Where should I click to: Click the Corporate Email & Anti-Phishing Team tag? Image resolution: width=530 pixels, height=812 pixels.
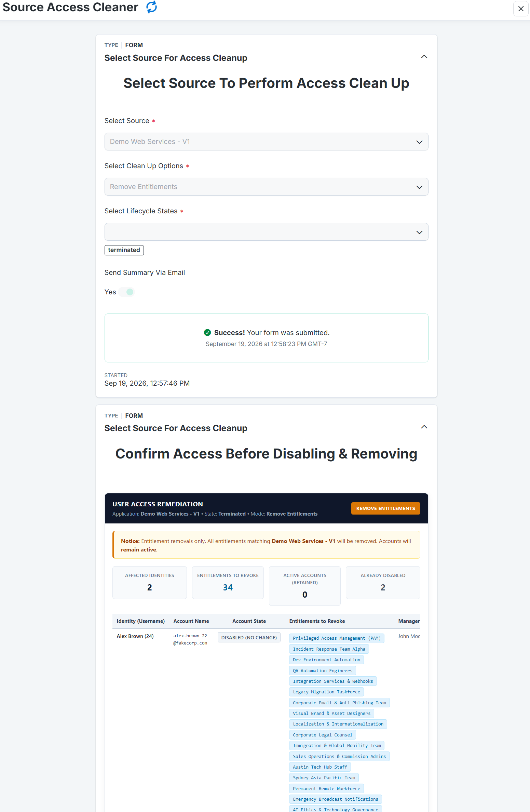[339, 703]
